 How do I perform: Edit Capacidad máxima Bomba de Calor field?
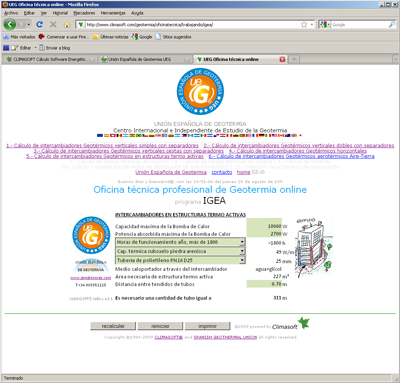pos(264,226)
